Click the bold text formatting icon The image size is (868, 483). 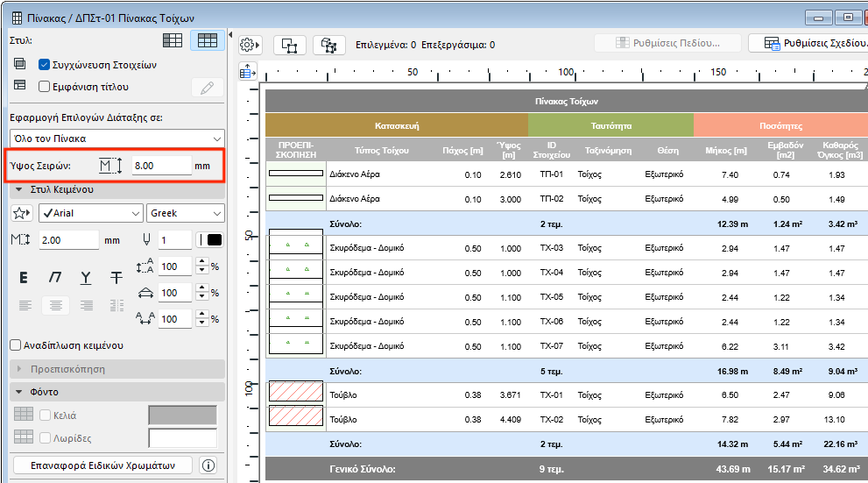tap(24, 278)
